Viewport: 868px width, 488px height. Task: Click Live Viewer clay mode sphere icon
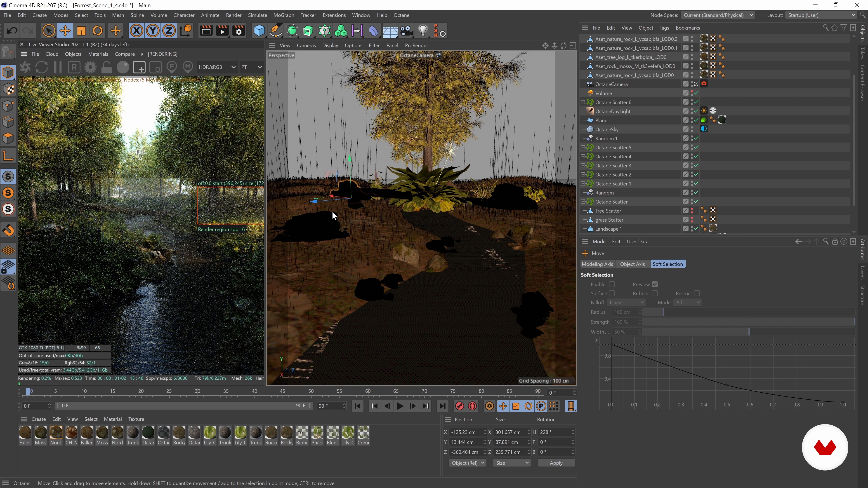(123, 67)
